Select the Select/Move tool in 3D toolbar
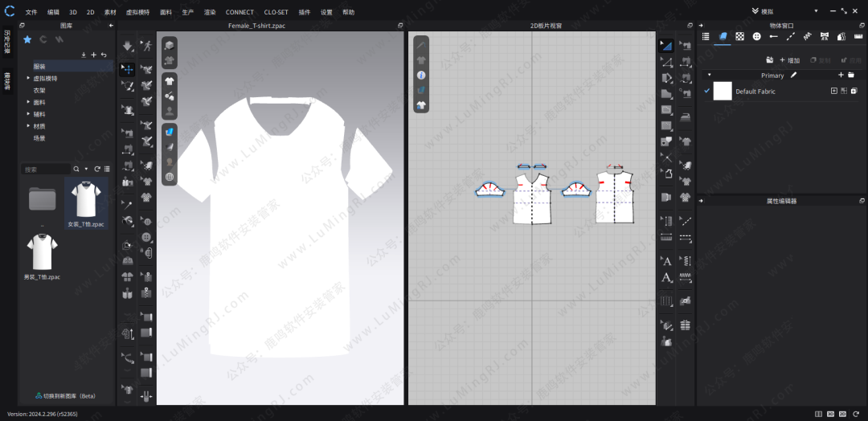This screenshot has width=868, height=421. [128, 70]
